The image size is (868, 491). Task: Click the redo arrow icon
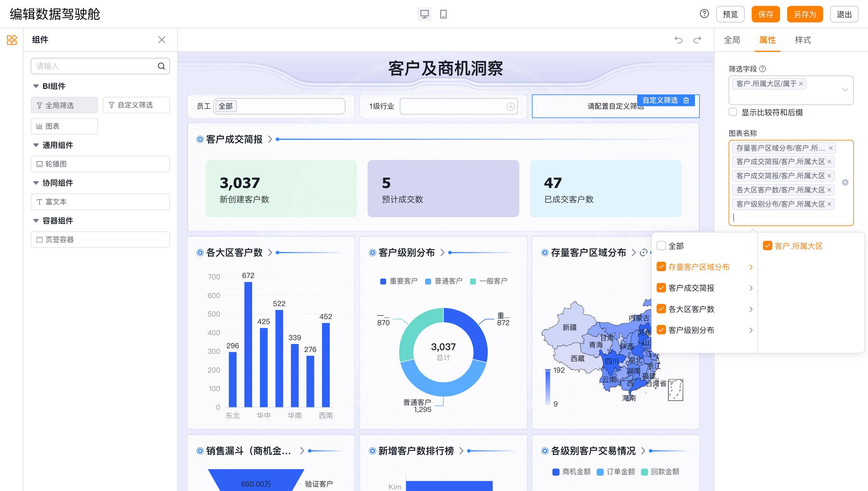697,40
